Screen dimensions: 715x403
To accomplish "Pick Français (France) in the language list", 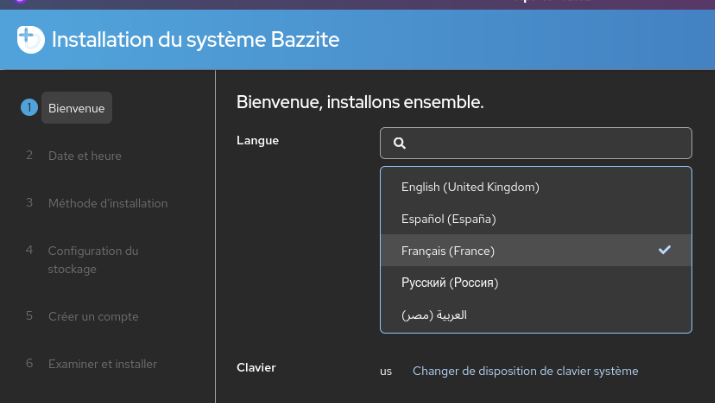I will 448,251.
